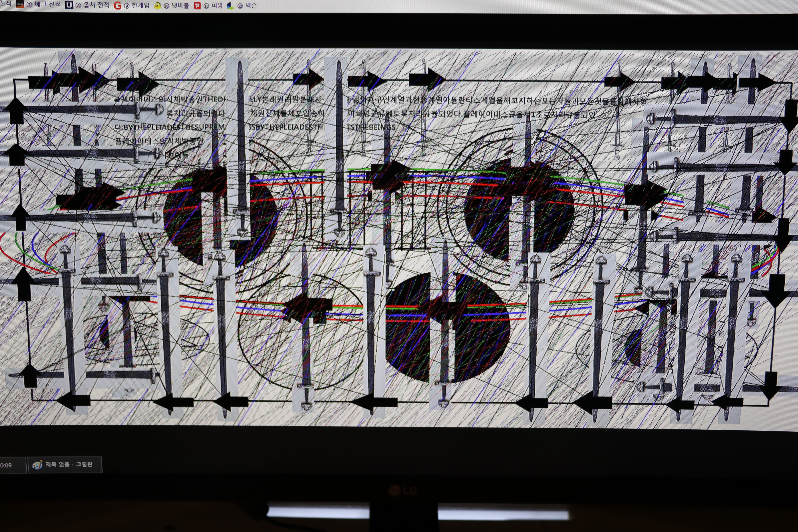Image resolution: width=798 pixels, height=532 pixels.
Task: Click the 넥슨 bookmark favicon
Action: tap(231, 6)
